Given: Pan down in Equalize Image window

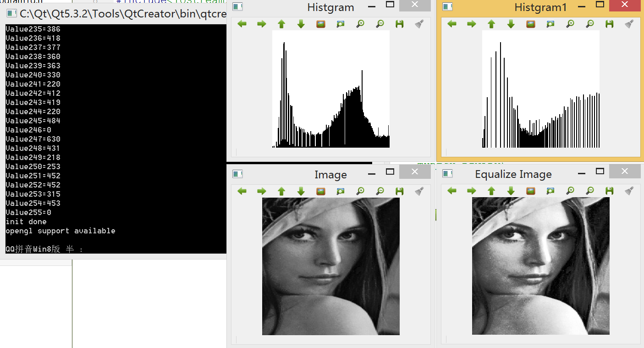Looking at the screenshot, I should [x=511, y=191].
